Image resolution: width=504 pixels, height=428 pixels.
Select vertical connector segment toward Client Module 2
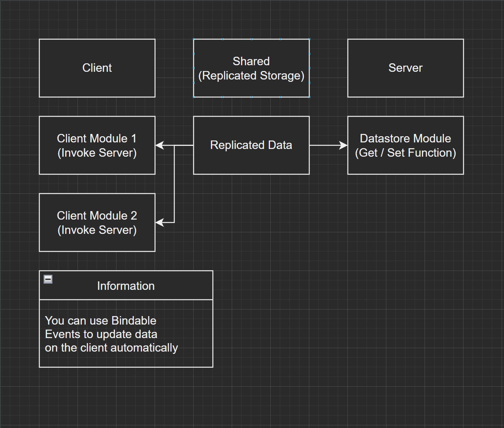pyautogui.click(x=174, y=185)
